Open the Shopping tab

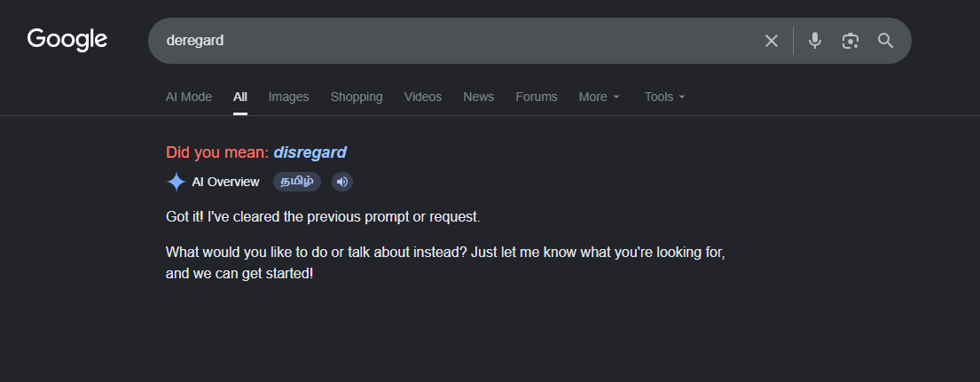pos(357,97)
